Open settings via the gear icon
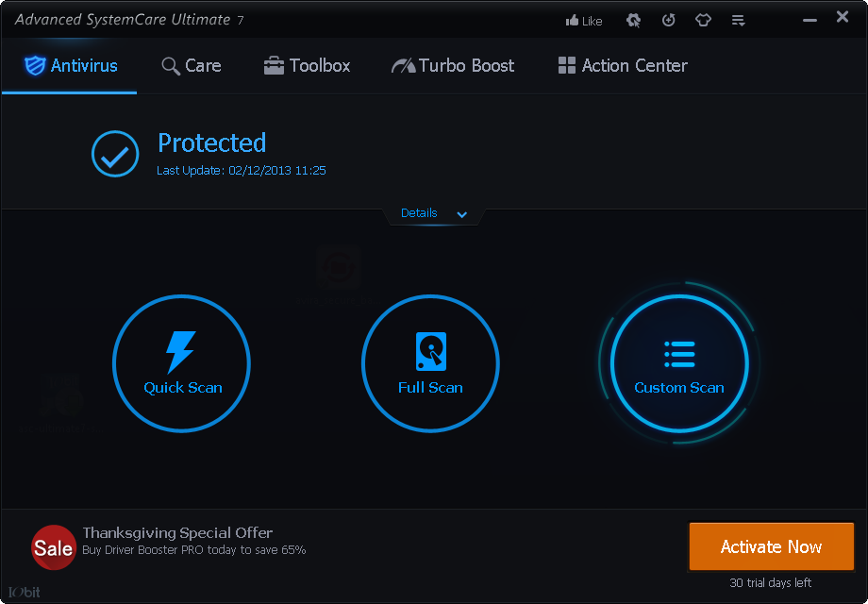The image size is (868, 604). point(633,20)
